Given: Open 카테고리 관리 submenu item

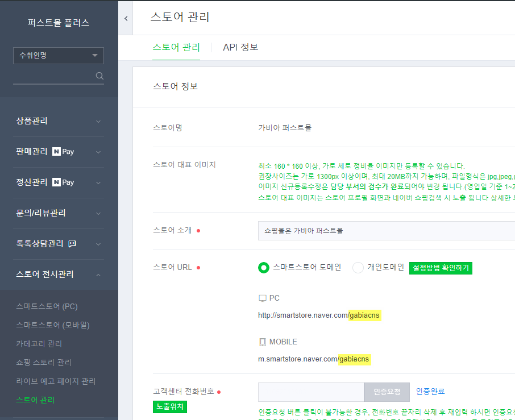Looking at the screenshot, I should click(x=39, y=344).
